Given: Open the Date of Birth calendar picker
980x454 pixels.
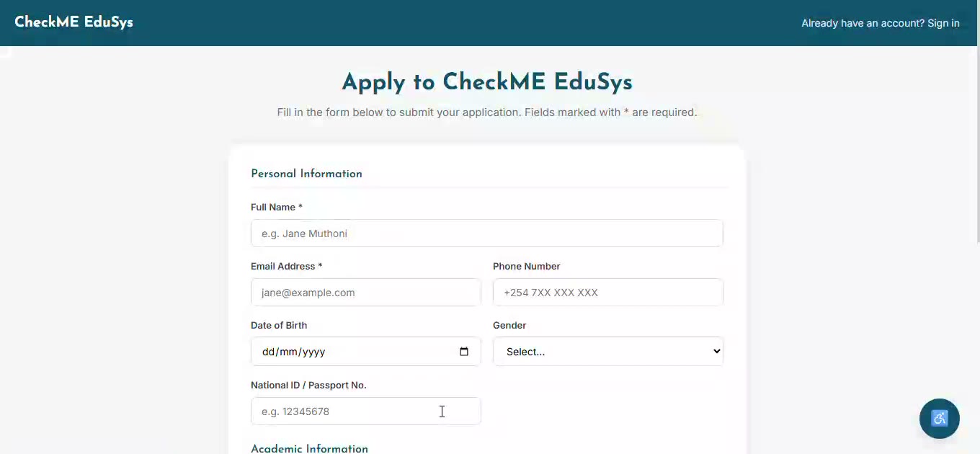Looking at the screenshot, I should pos(464,352).
